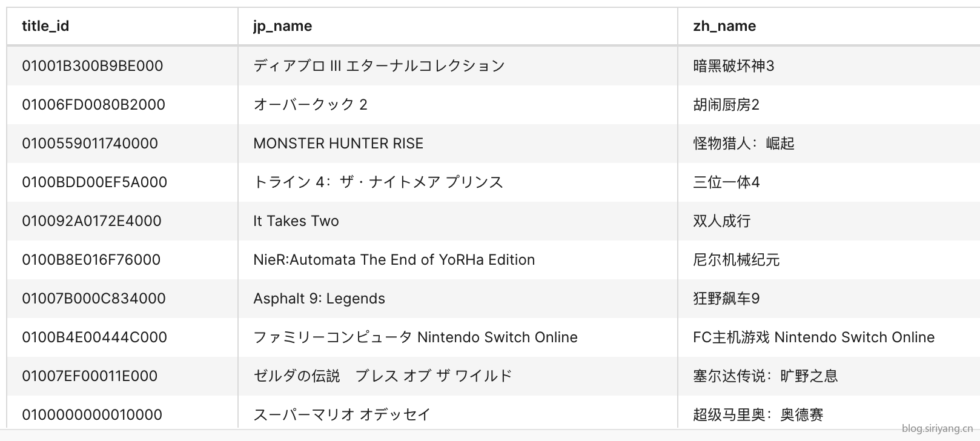
Task: Click the title_id column header
Action: [122, 26]
